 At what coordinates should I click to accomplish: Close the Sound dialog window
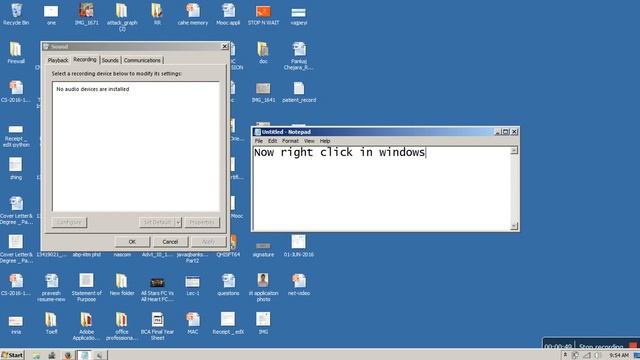(x=224, y=47)
